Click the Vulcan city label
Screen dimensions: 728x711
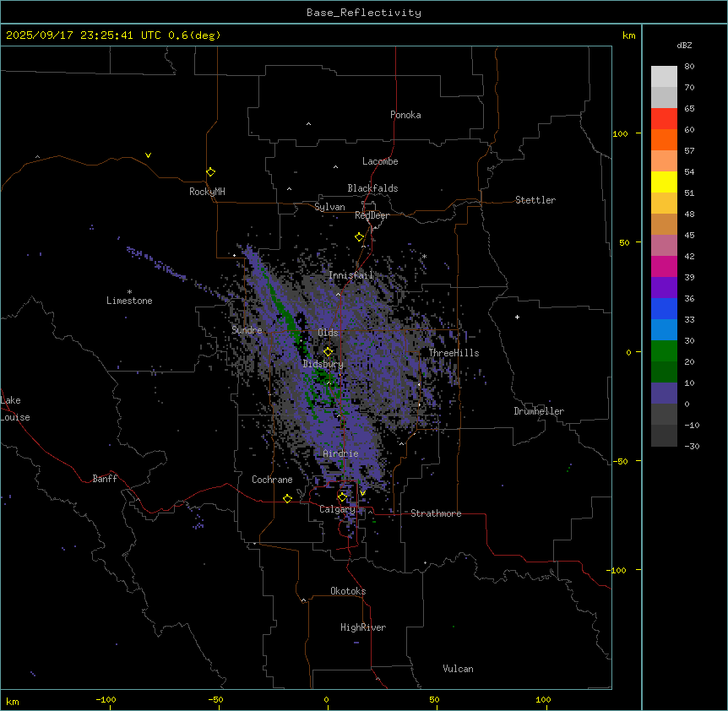[x=458, y=669]
